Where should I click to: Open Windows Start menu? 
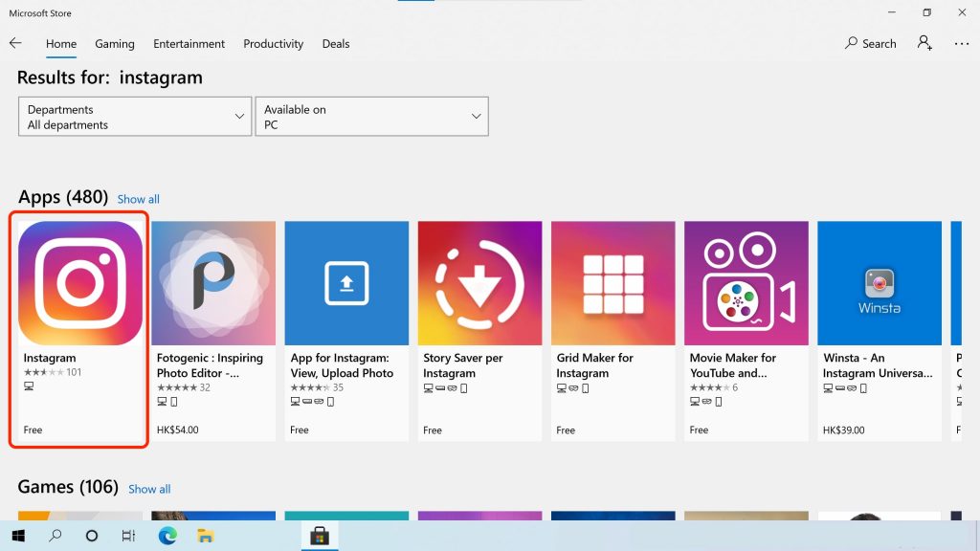[x=18, y=536]
